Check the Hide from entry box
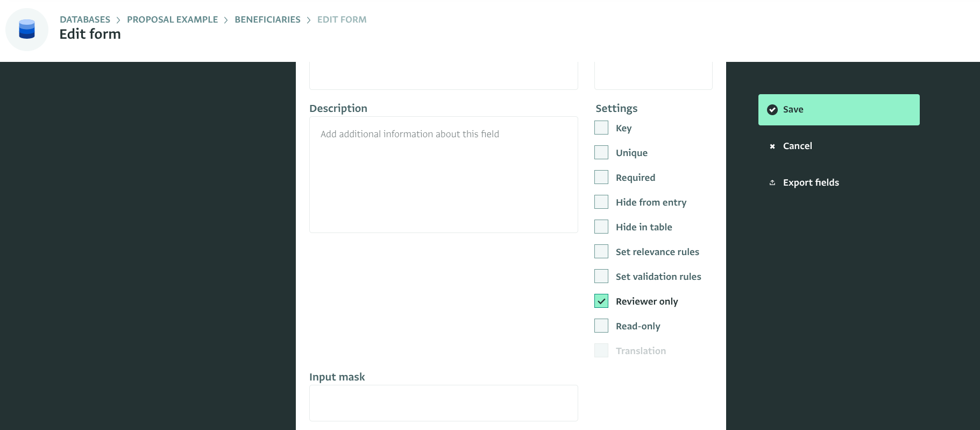The width and height of the screenshot is (980, 430). pyautogui.click(x=601, y=202)
